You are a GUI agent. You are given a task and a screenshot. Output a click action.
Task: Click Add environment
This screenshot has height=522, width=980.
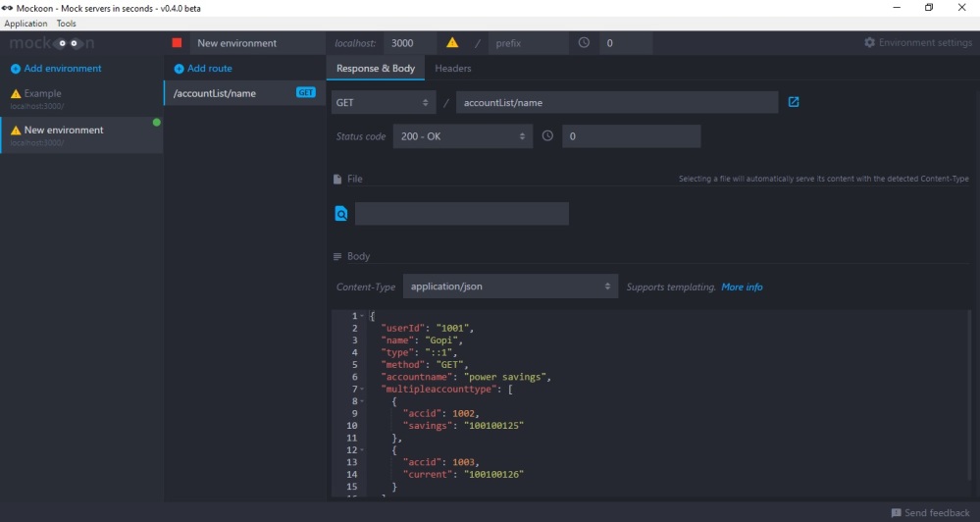[x=63, y=68]
